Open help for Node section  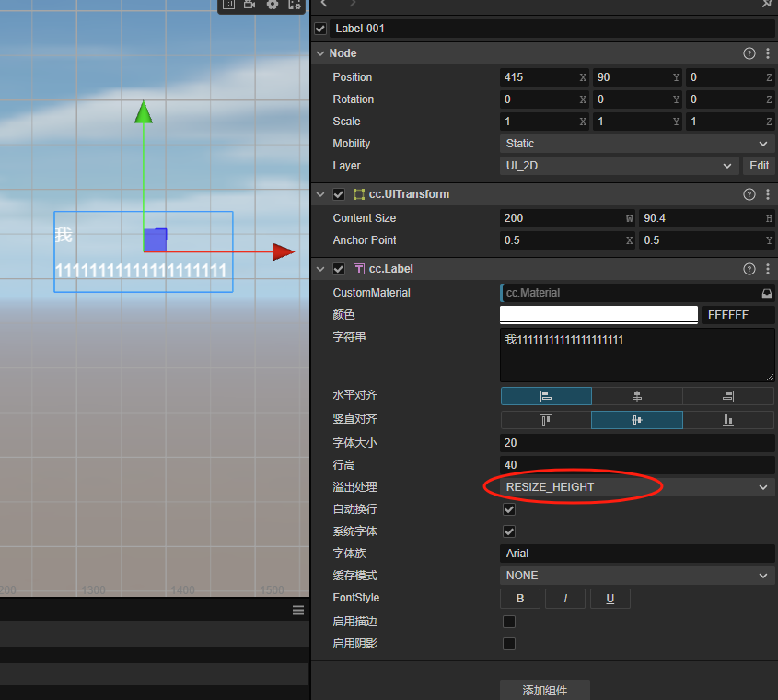749,53
